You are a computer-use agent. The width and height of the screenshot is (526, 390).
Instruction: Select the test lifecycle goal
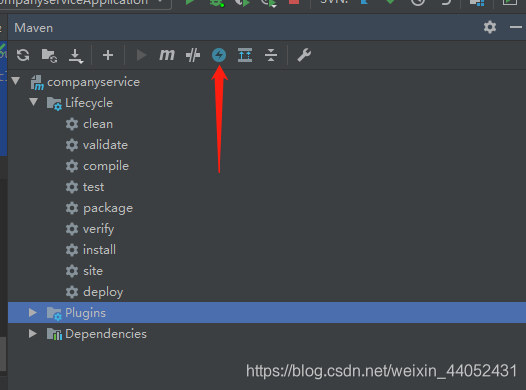coord(94,187)
